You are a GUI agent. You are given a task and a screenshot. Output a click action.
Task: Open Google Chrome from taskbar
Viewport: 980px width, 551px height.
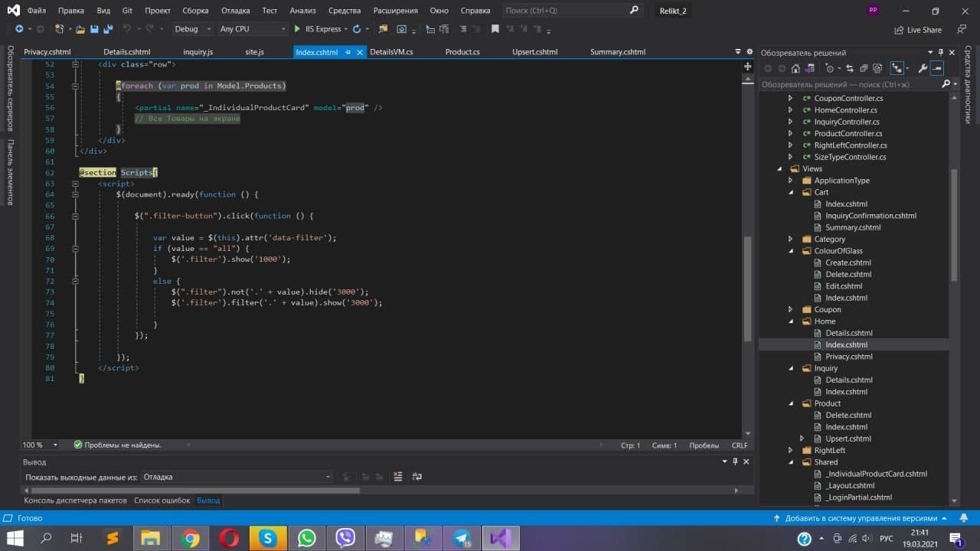(191, 538)
